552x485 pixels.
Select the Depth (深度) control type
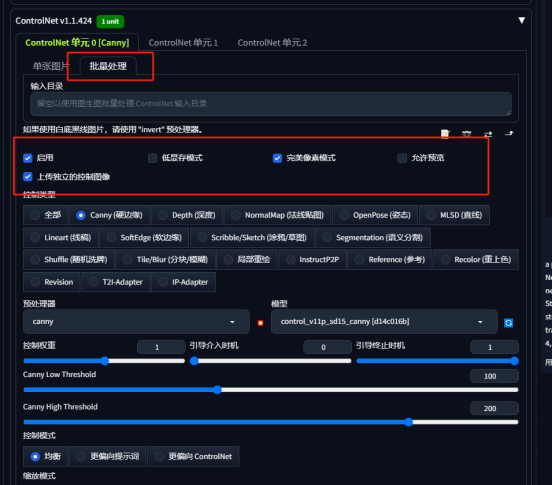(x=187, y=215)
